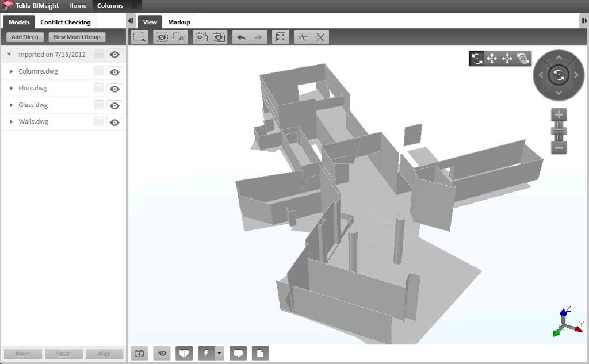
Task: Toggle visibility eye for Columns.dwg
Action: point(115,72)
